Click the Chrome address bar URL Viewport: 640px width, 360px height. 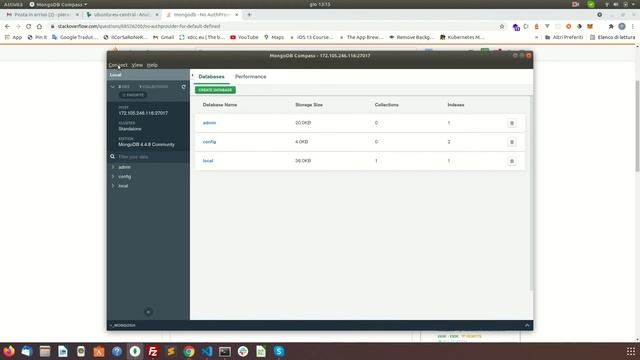[x=139, y=26]
